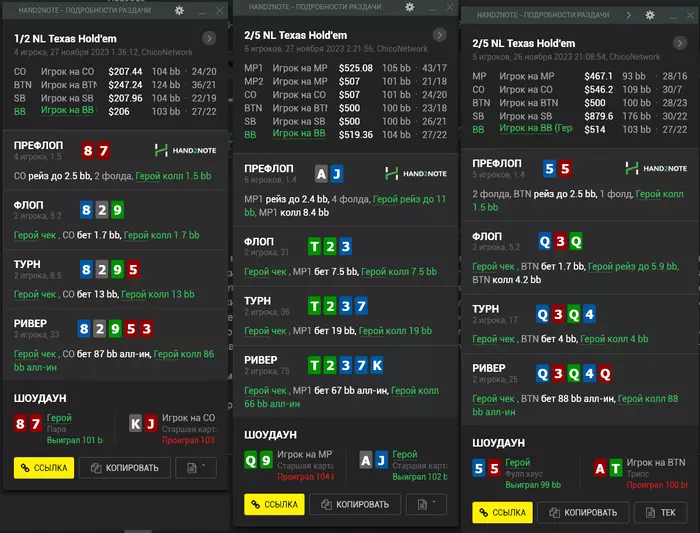Click the title bar arrow in right window
The width and height of the screenshot is (700, 533).
(x=629, y=15)
